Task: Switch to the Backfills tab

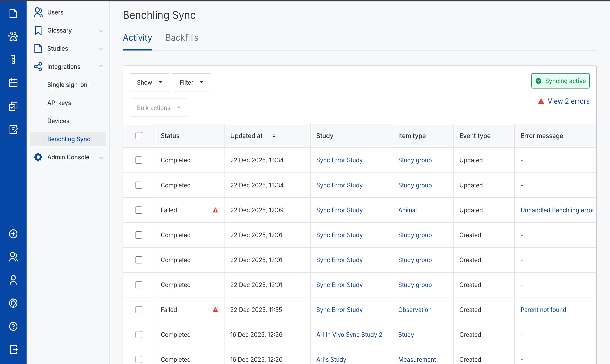Action: pyautogui.click(x=182, y=38)
